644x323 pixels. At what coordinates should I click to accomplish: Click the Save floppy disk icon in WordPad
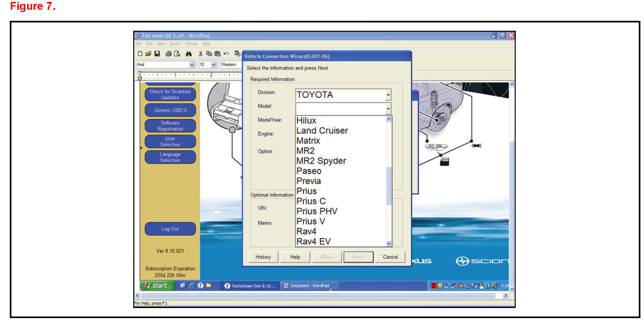click(157, 54)
